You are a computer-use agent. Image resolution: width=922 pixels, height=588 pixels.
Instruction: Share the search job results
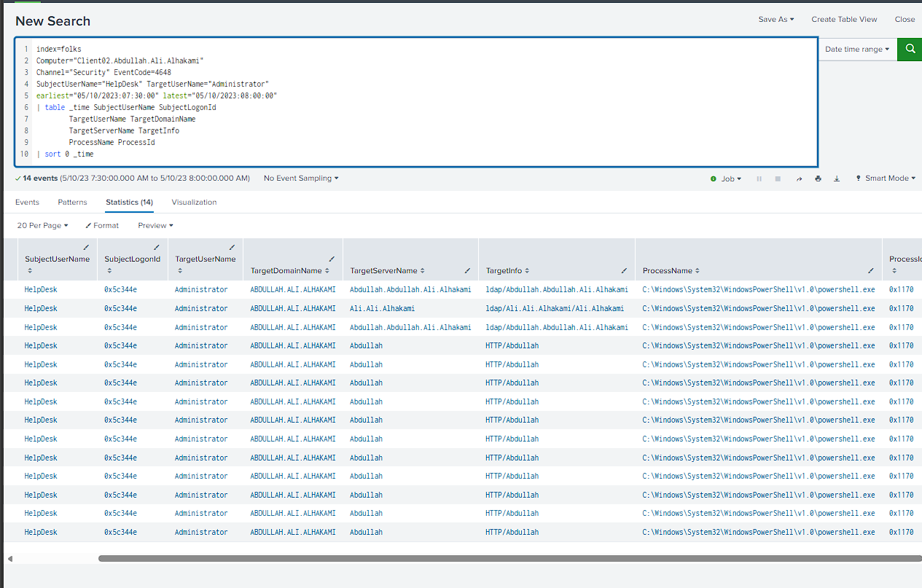799,179
